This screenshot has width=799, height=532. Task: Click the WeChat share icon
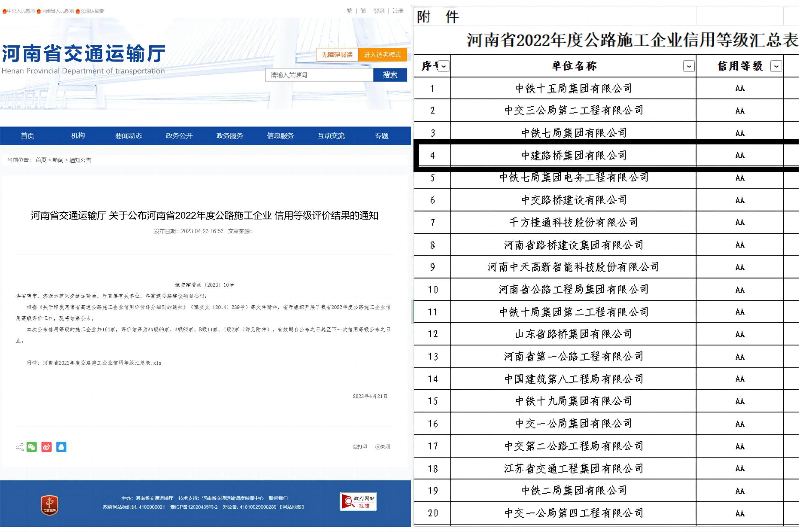(x=32, y=447)
